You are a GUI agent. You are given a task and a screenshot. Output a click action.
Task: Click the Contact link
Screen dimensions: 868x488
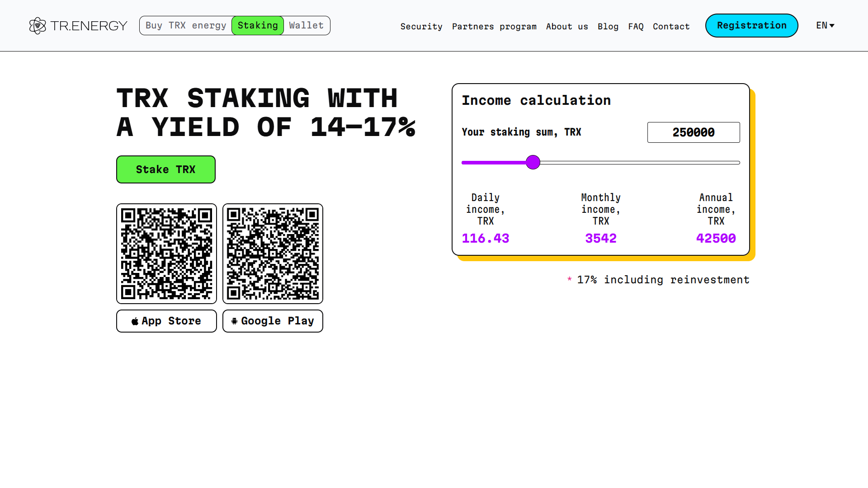pyautogui.click(x=671, y=27)
